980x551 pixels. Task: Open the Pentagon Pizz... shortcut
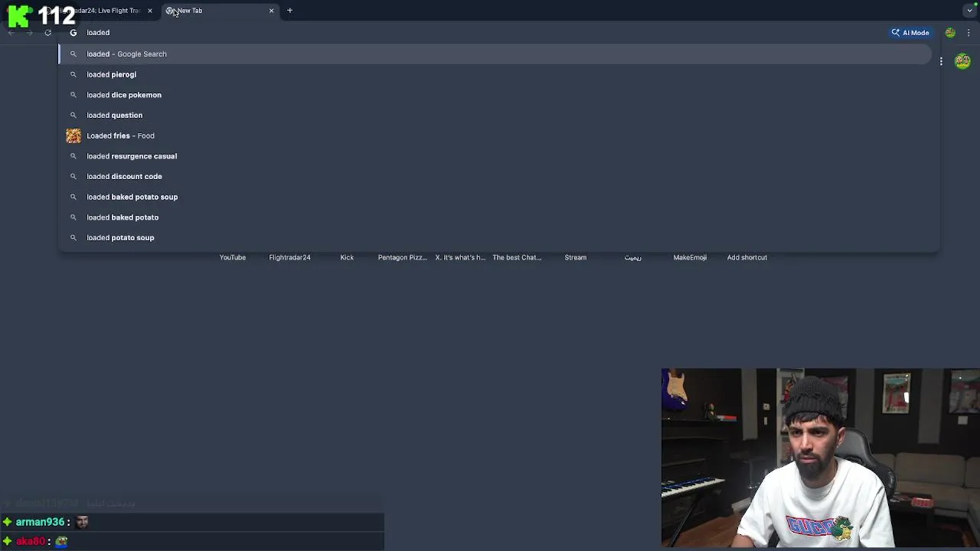tap(403, 257)
